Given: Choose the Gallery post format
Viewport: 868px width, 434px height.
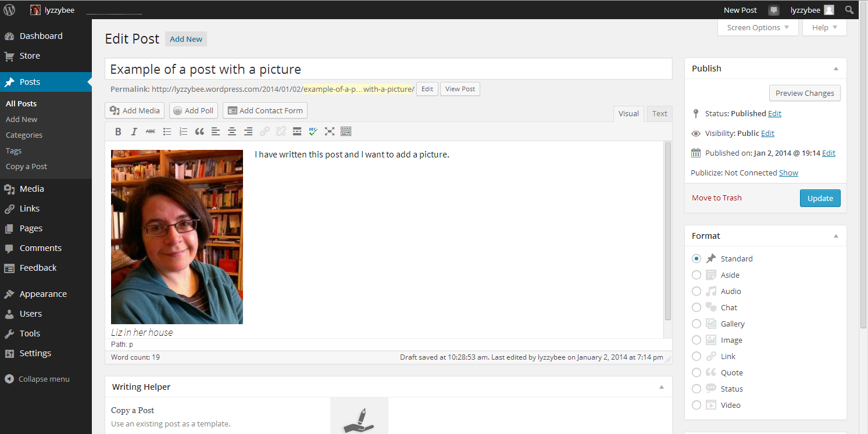Looking at the screenshot, I should [696, 324].
